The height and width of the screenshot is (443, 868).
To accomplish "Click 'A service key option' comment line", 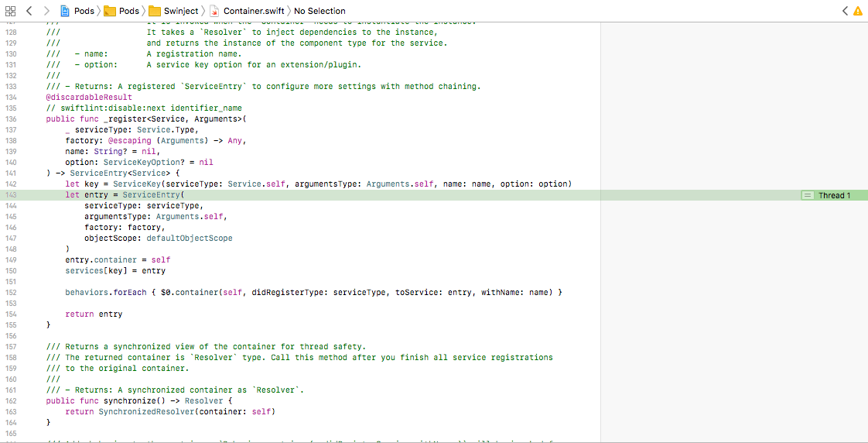I will [x=254, y=65].
